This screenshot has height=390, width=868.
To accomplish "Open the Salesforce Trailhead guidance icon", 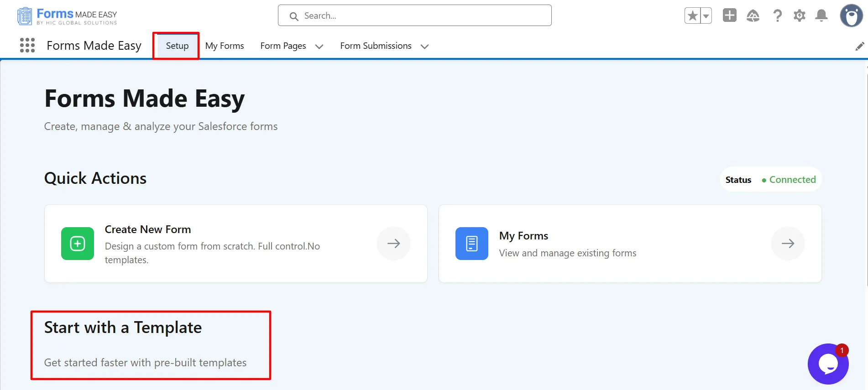I will pos(753,16).
